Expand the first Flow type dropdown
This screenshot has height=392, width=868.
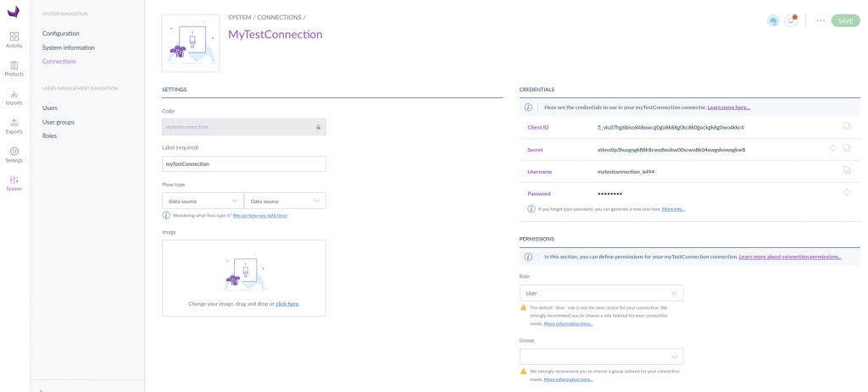pyautogui.click(x=202, y=201)
